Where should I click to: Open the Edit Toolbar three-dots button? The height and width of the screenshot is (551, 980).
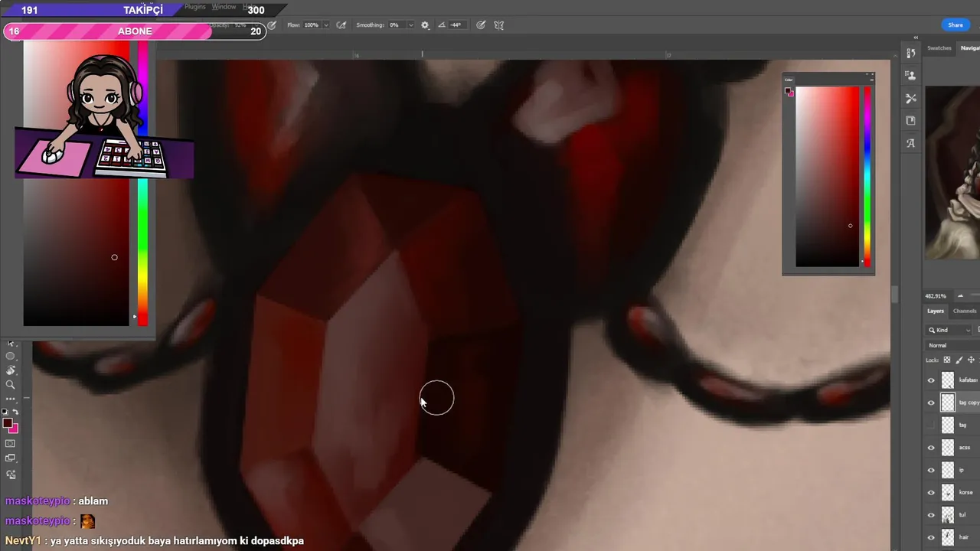coord(10,399)
